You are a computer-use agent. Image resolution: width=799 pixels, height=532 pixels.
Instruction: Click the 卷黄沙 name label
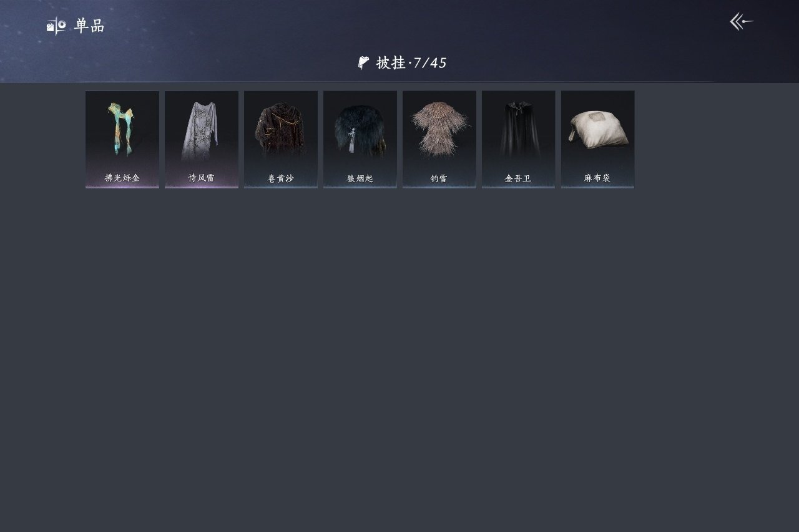(281, 178)
